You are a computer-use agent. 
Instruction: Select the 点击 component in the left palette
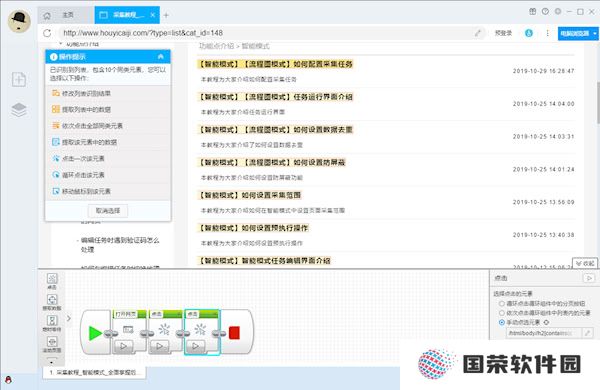[x=52, y=281]
